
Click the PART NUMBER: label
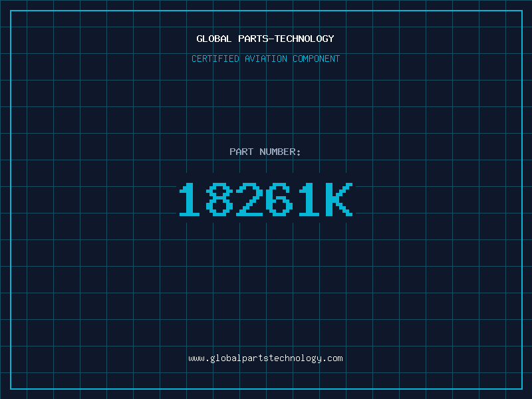click(x=265, y=152)
